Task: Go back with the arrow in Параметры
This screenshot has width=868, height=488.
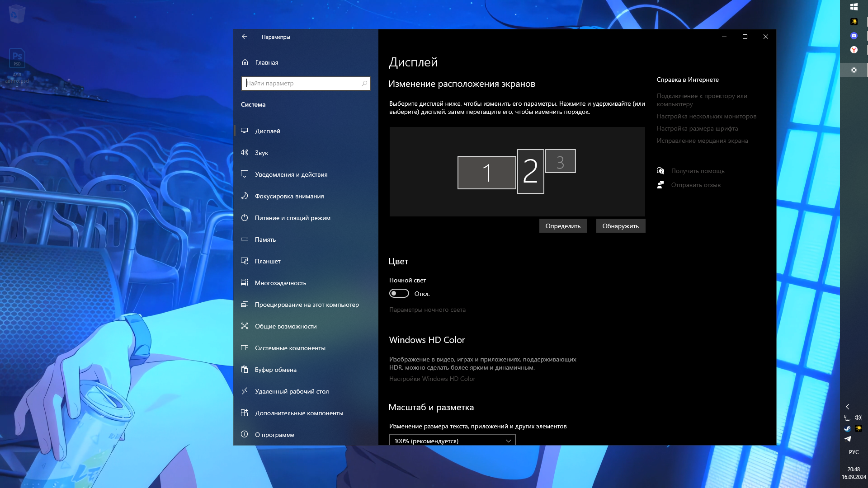Action: tap(245, 37)
